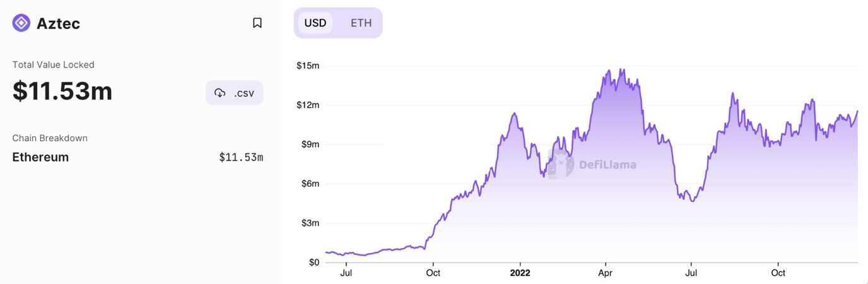
Task: Click the Chain Breakdown heading
Action: 50,138
